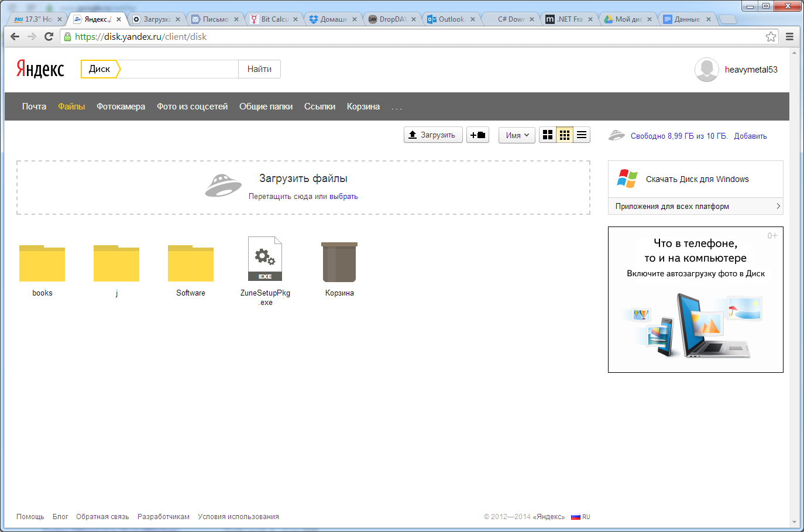Viewport: 804px width, 532px height.
Task: Expand the more menu ellipsis
Action: click(x=397, y=107)
